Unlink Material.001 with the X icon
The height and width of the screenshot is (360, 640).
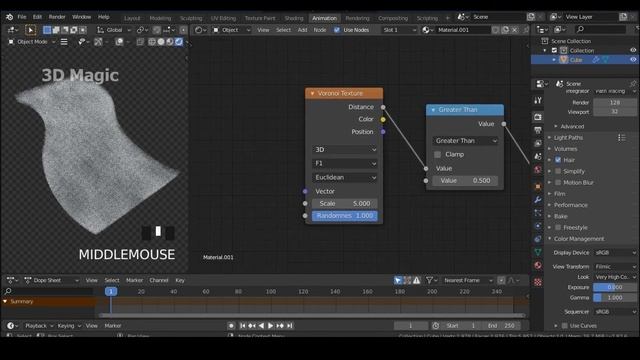(515, 30)
